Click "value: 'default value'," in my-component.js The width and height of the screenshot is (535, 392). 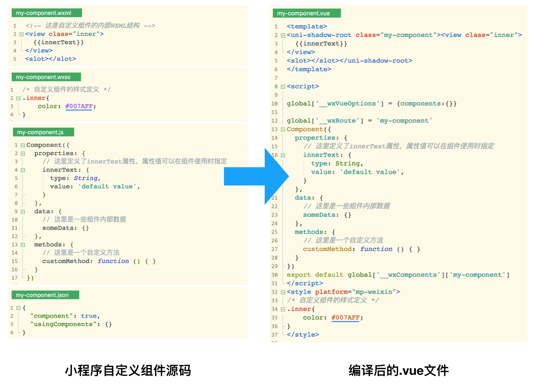[x=95, y=187]
